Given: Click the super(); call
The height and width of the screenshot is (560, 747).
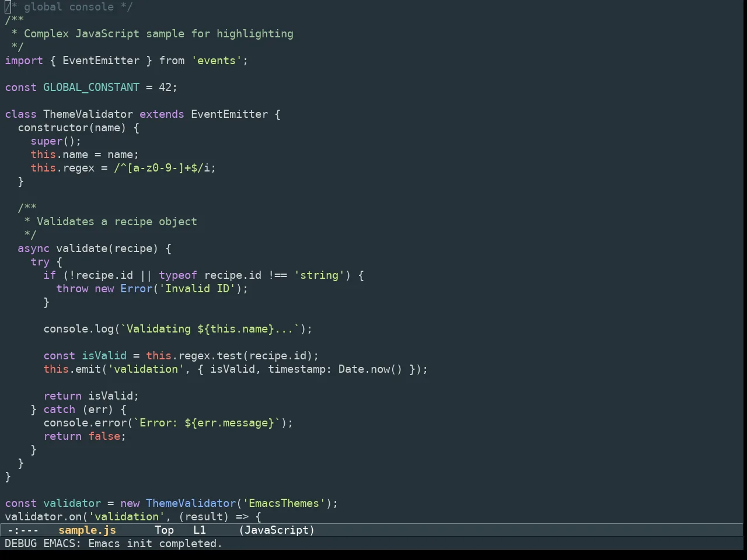Looking at the screenshot, I should [56, 141].
